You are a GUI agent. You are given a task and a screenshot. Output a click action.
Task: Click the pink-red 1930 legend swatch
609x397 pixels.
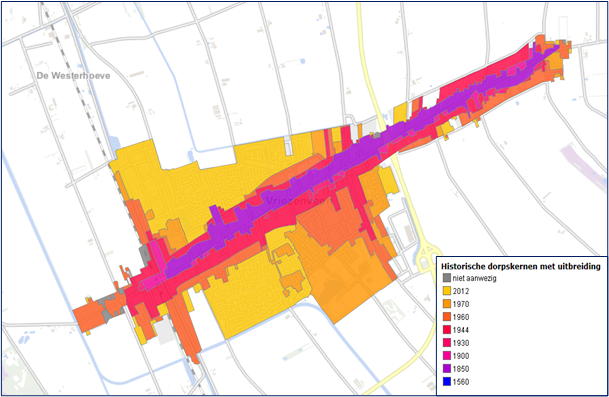(447, 343)
